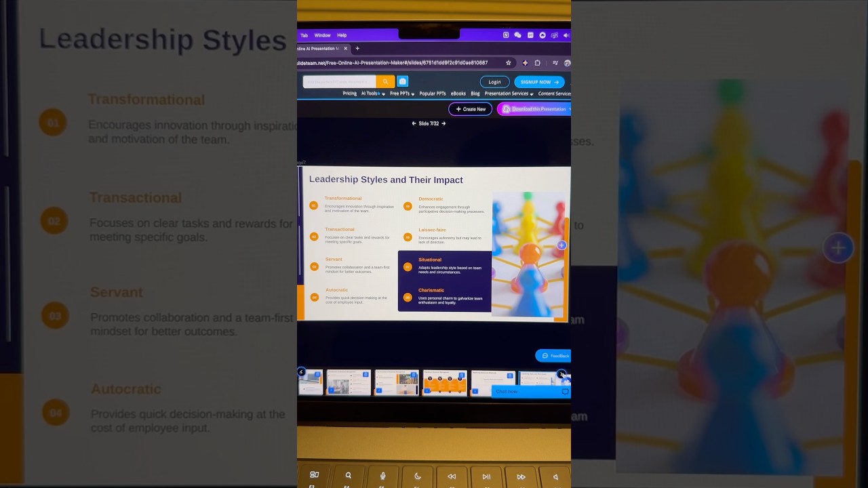The height and width of the screenshot is (488, 868).
Task: Click the Democratic heading on the laptop slide
Action: tap(431, 199)
